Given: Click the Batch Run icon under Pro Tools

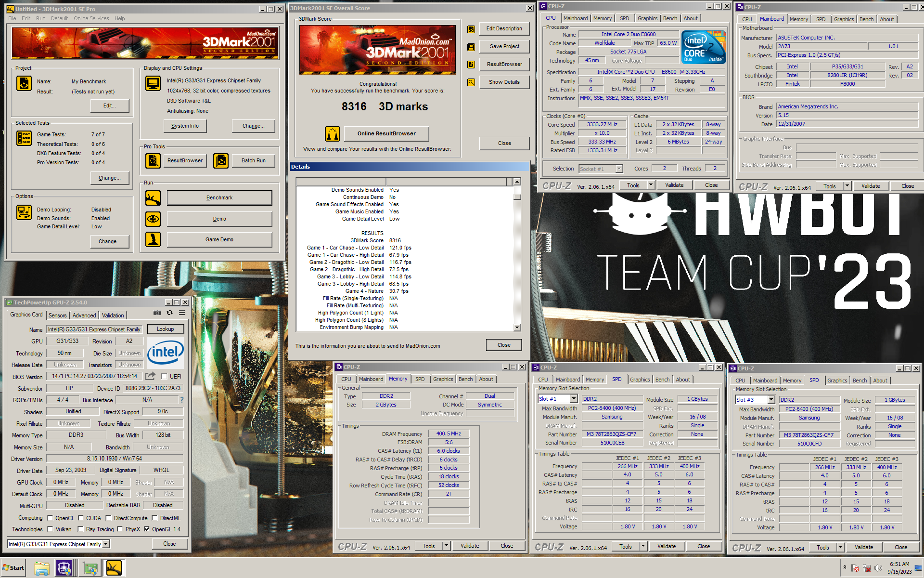Looking at the screenshot, I should 221,160.
